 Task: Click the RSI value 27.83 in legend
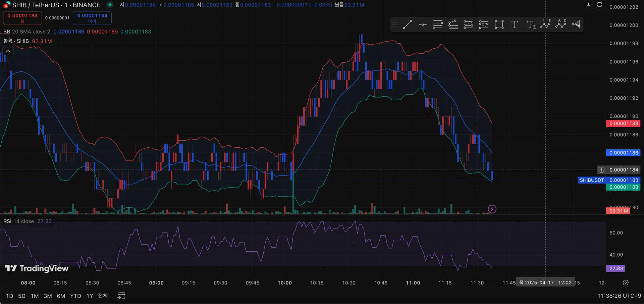(x=44, y=221)
